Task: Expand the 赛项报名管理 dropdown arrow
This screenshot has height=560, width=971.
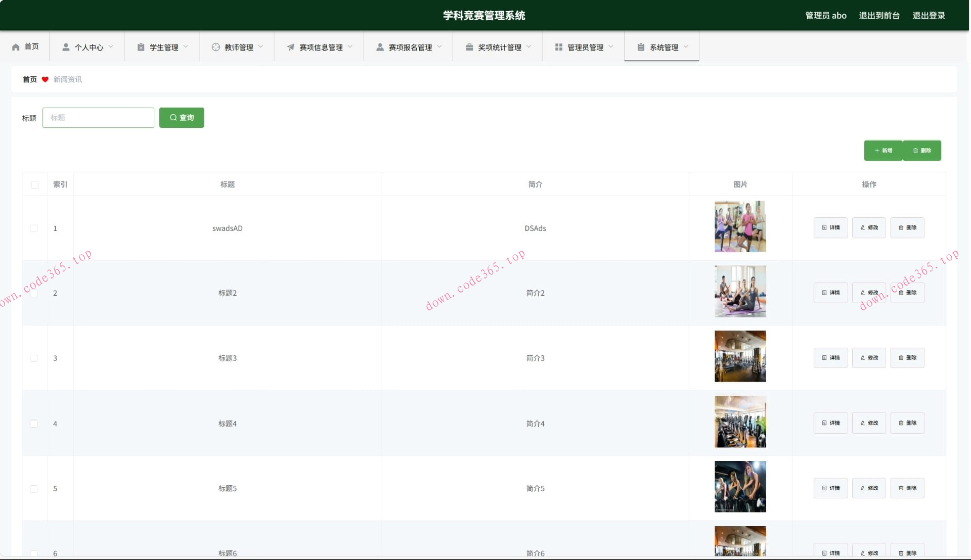Action: [439, 46]
